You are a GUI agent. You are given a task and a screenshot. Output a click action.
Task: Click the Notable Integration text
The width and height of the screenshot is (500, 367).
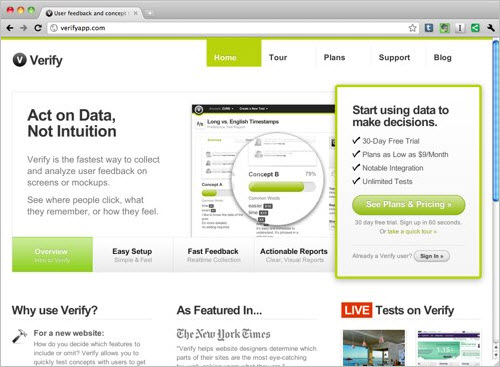(x=393, y=168)
